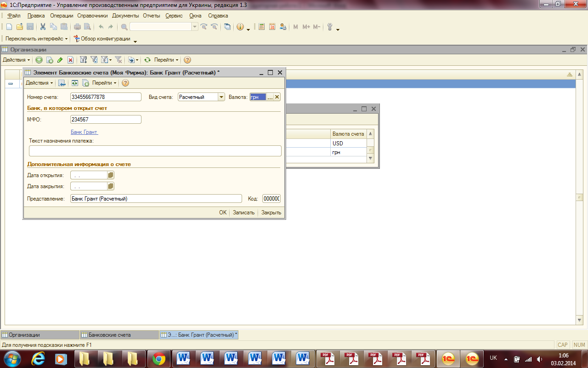
Task: Open Действия dropdown in bank account form
Action: click(x=39, y=83)
